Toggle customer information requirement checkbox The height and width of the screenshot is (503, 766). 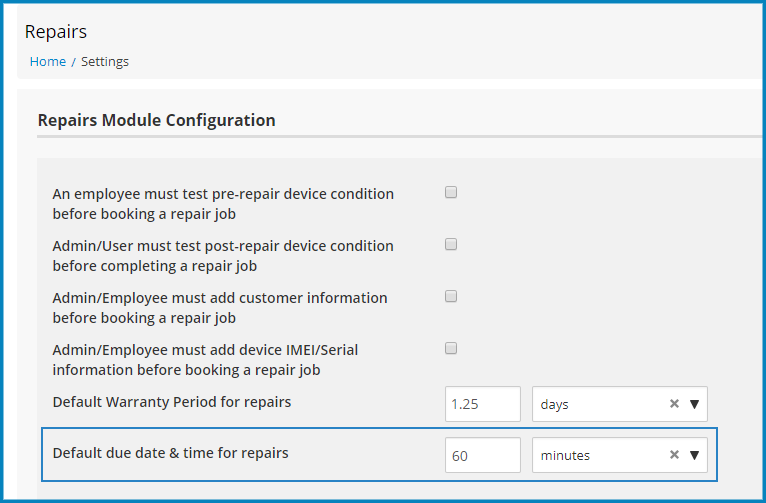pos(451,296)
